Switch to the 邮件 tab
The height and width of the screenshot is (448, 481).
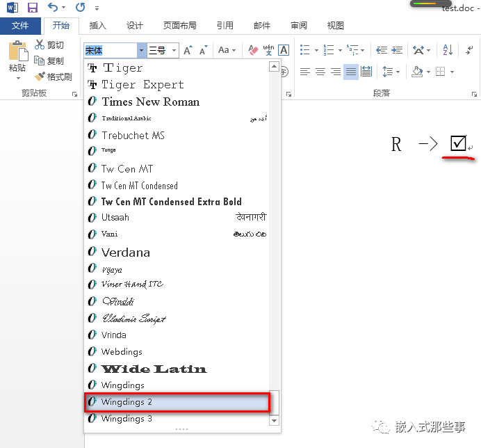pyautogui.click(x=262, y=26)
